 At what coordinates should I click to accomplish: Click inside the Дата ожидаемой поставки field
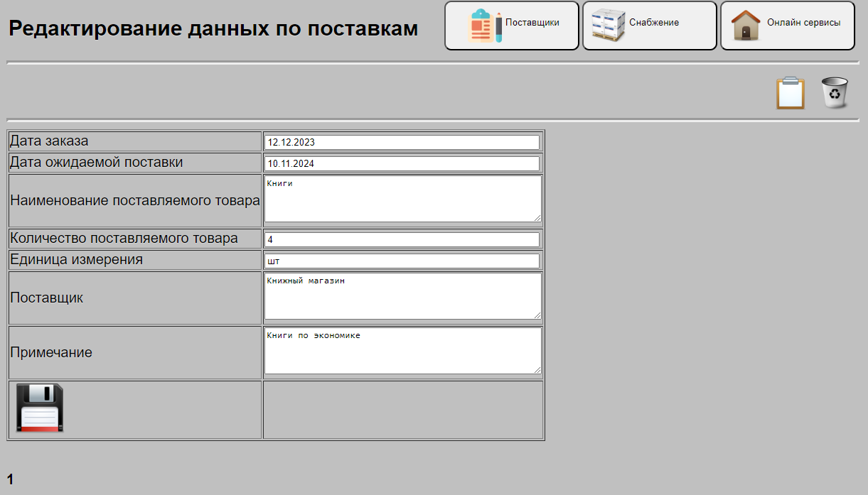[402, 163]
